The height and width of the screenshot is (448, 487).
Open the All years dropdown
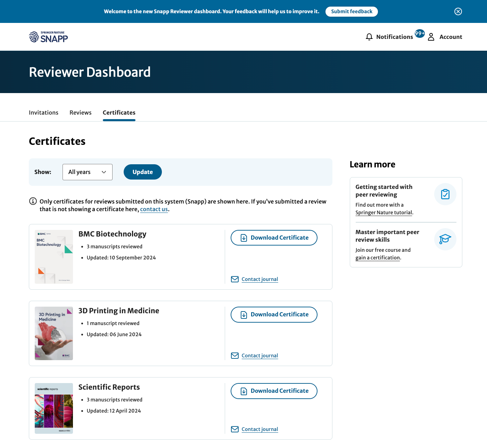click(x=88, y=172)
